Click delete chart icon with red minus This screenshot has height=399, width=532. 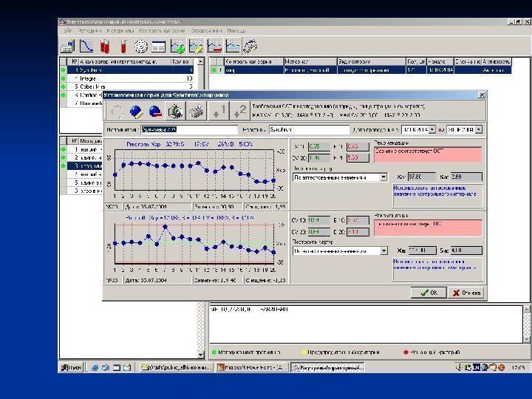[214, 46]
